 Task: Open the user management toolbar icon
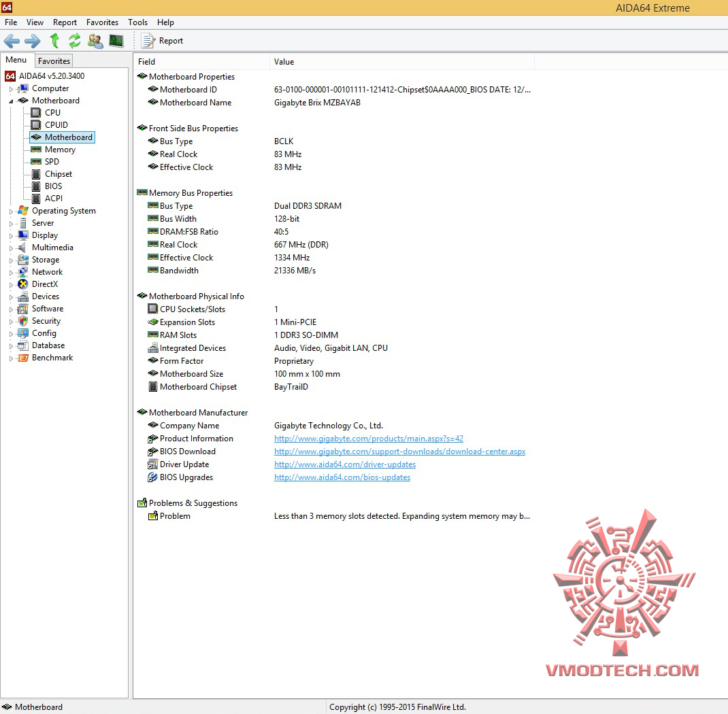[x=95, y=41]
